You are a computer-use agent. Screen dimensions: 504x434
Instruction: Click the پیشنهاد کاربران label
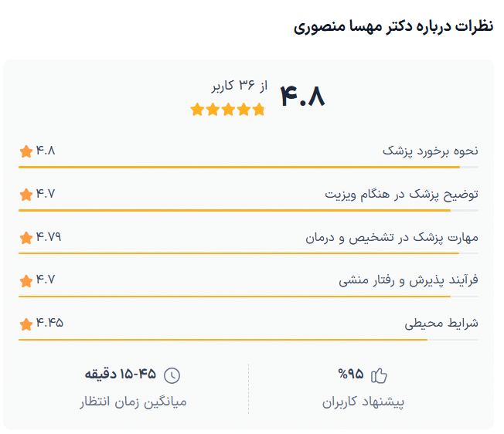(363, 402)
